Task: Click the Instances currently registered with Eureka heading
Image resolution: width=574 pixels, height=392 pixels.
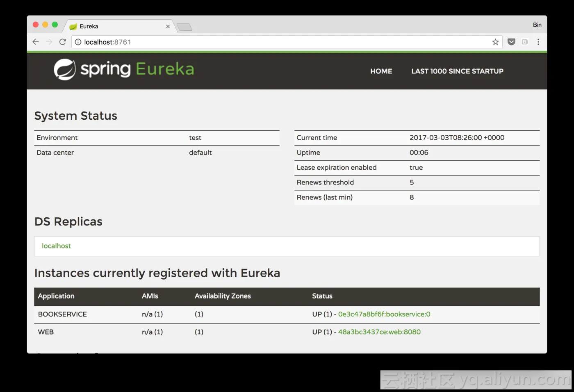Action: point(157,273)
